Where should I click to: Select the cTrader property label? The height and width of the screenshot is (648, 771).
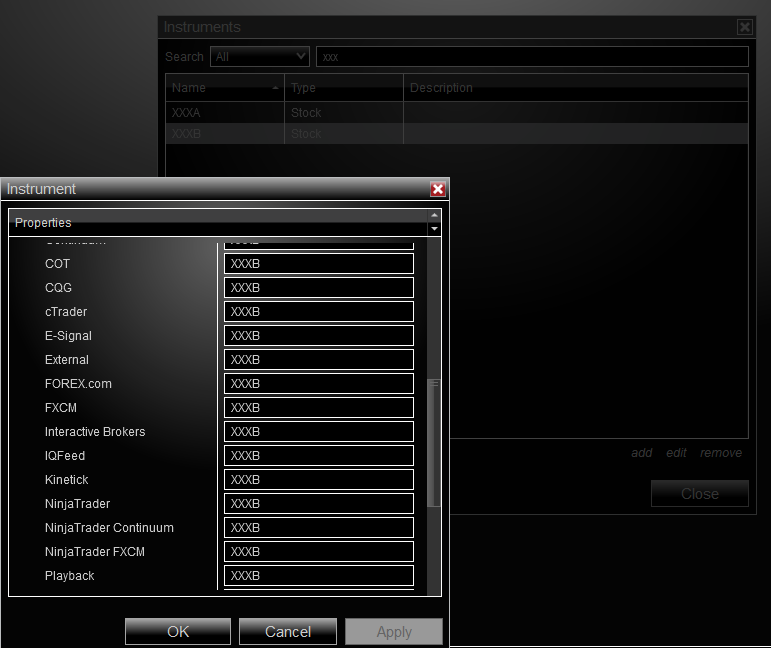click(66, 312)
